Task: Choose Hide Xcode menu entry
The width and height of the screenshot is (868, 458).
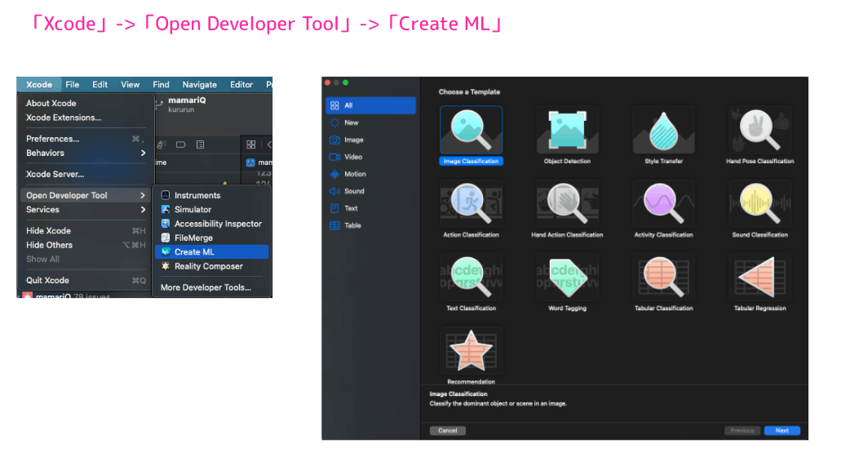Action: pos(86,230)
